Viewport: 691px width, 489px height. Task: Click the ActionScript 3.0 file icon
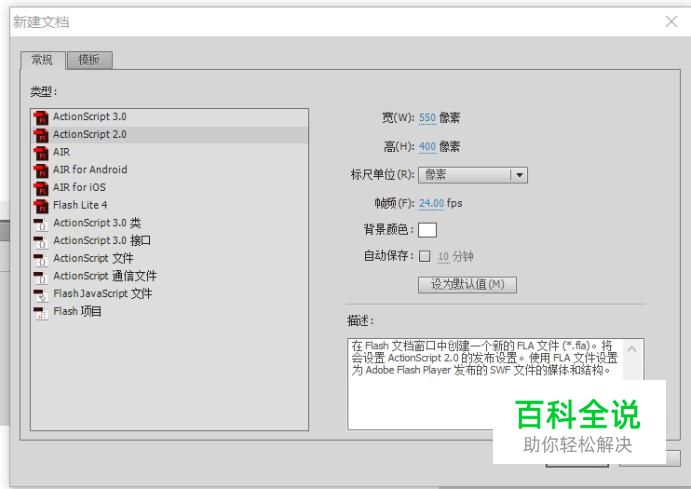(41, 118)
